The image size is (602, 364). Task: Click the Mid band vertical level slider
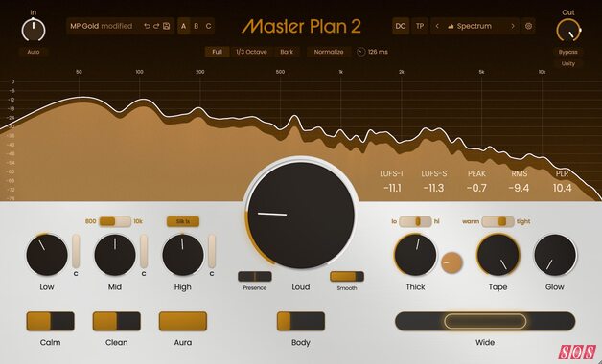[144, 251]
